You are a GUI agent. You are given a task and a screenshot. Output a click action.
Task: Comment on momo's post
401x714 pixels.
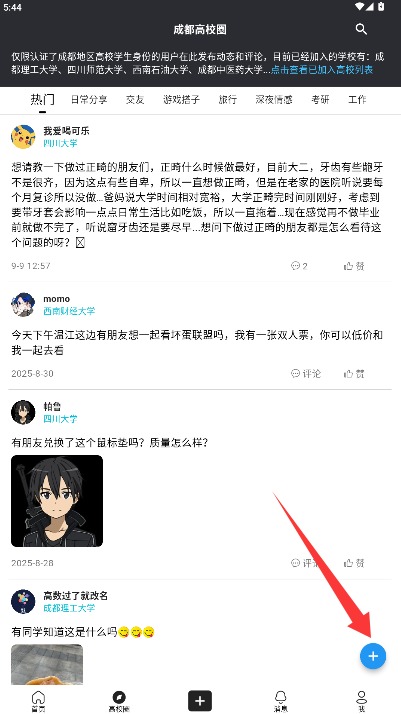(x=306, y=374)
